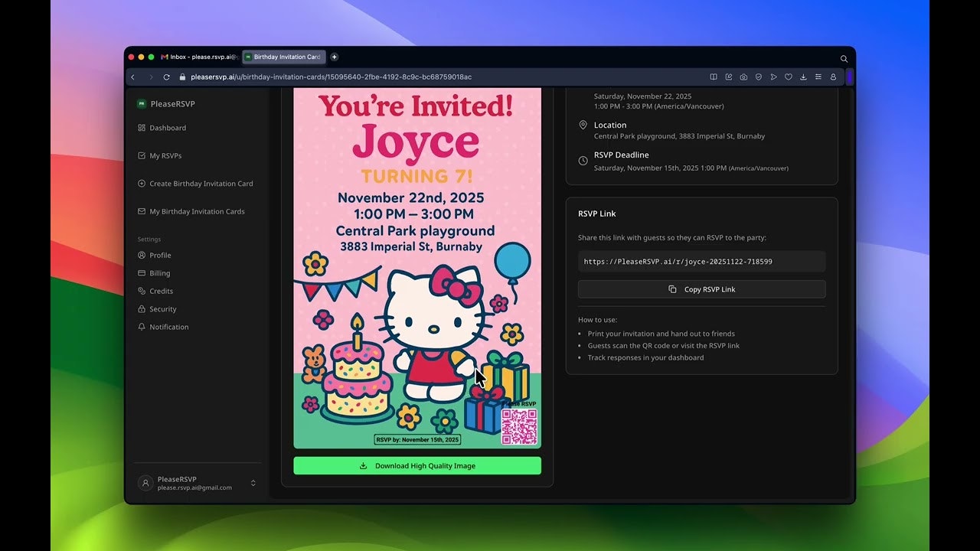Click Download High Quality Image button
Viewport: 980px width, 551px height.
point(417,465)
